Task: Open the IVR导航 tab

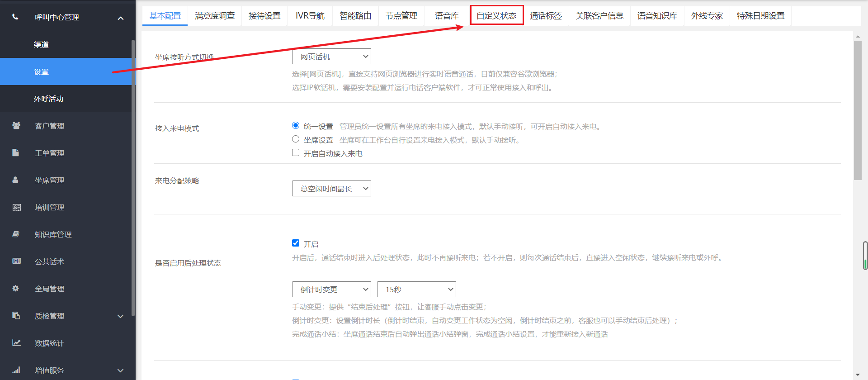Action: coord(310,16)
